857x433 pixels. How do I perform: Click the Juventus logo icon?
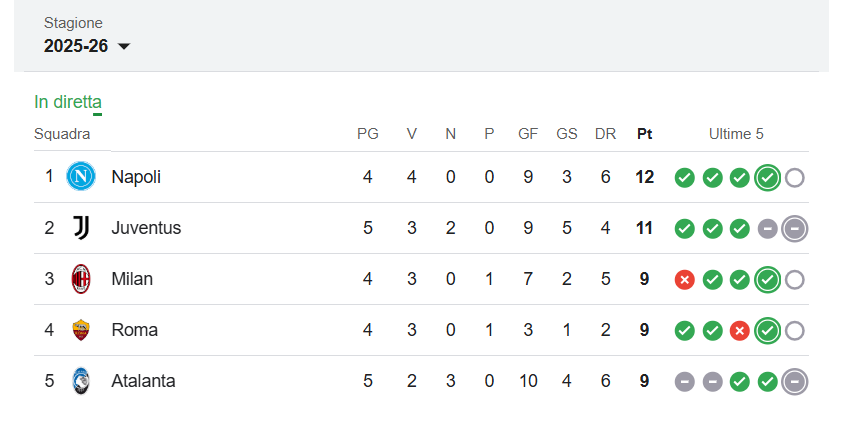(x=81, y=227)
